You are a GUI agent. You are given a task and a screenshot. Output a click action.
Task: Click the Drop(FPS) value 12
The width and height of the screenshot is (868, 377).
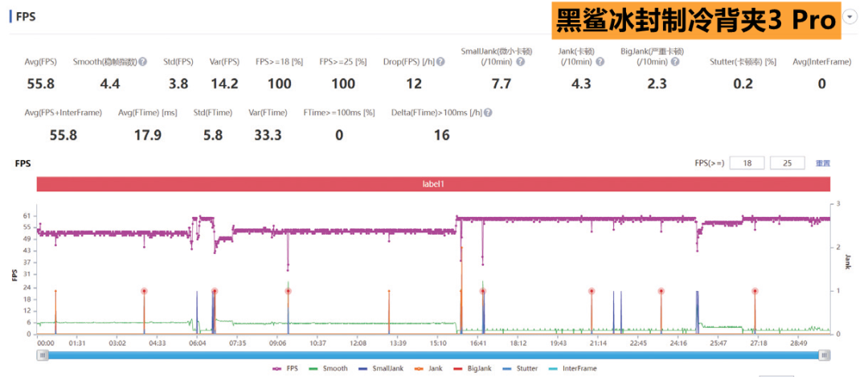point(414,84)
